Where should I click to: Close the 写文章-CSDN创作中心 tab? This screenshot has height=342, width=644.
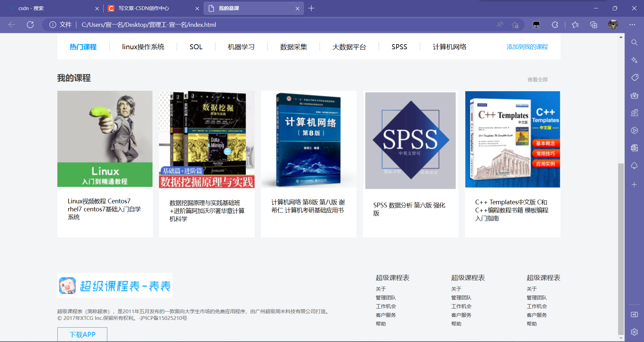[x=197, y=8]
